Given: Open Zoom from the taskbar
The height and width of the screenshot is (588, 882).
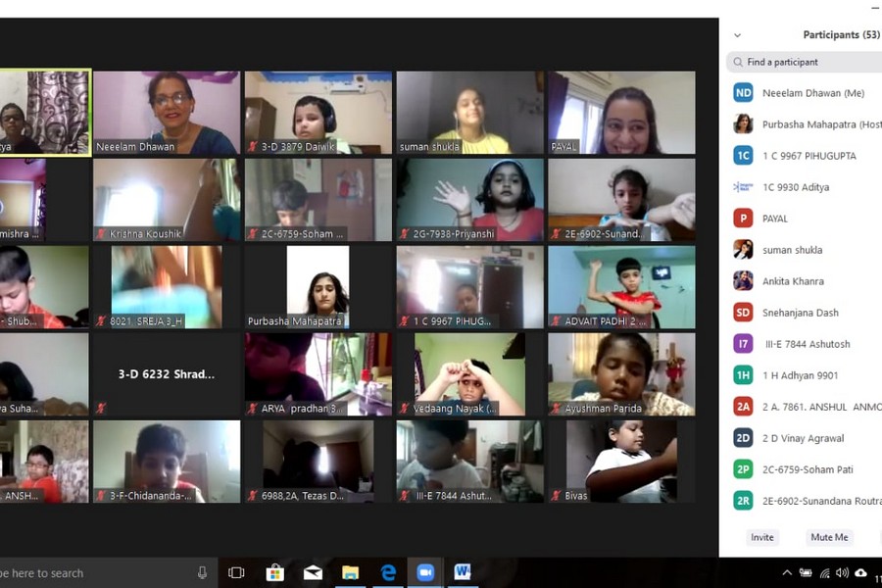Looking at the screenshot, I should [425, 572].
